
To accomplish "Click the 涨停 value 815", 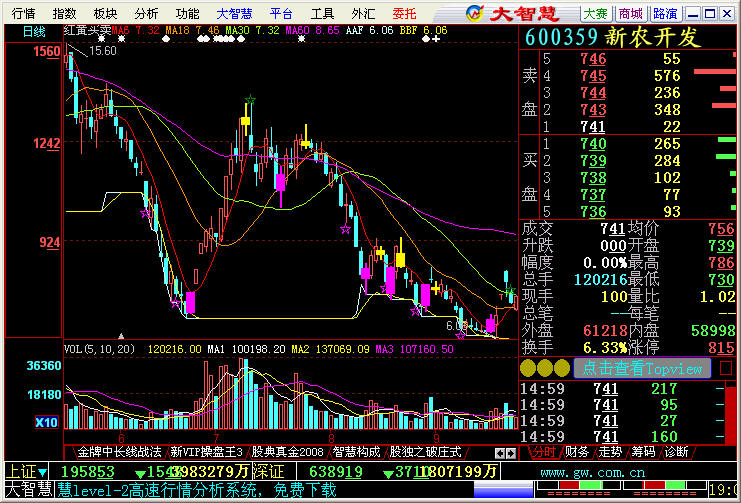I will point(722,348).
